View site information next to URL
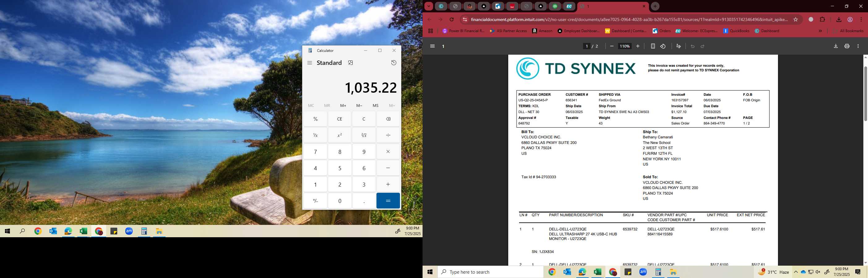Screen dimensions: 868x278 tap(465, 19)
